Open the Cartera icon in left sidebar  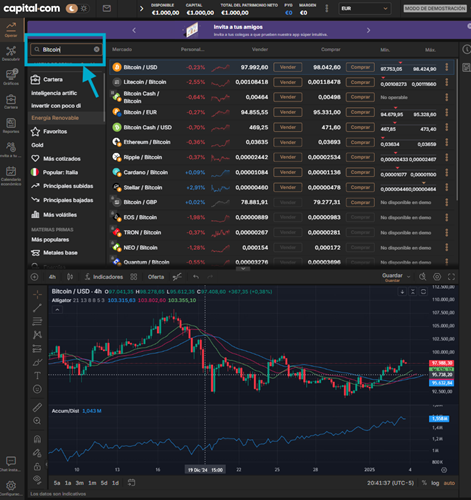11,102
